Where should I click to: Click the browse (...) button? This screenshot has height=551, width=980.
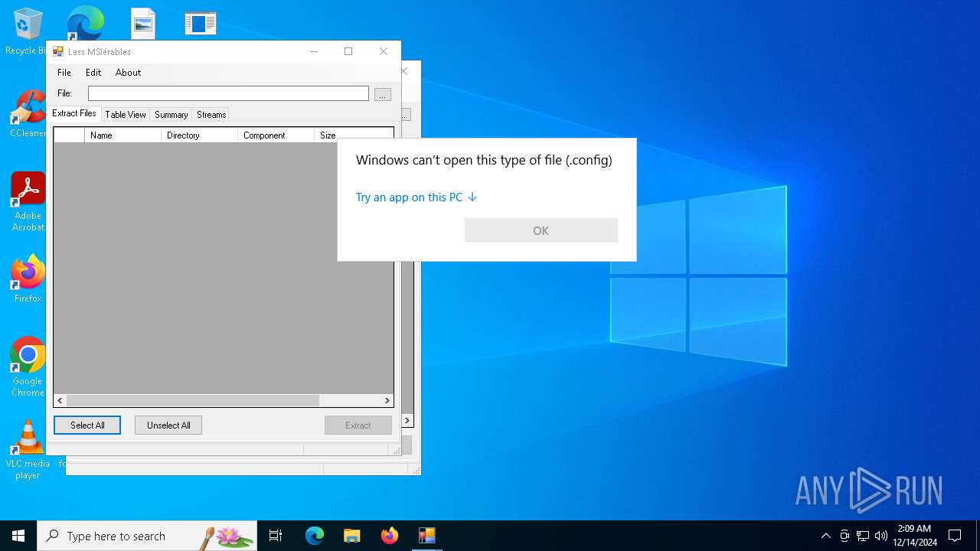pos(383,94)
